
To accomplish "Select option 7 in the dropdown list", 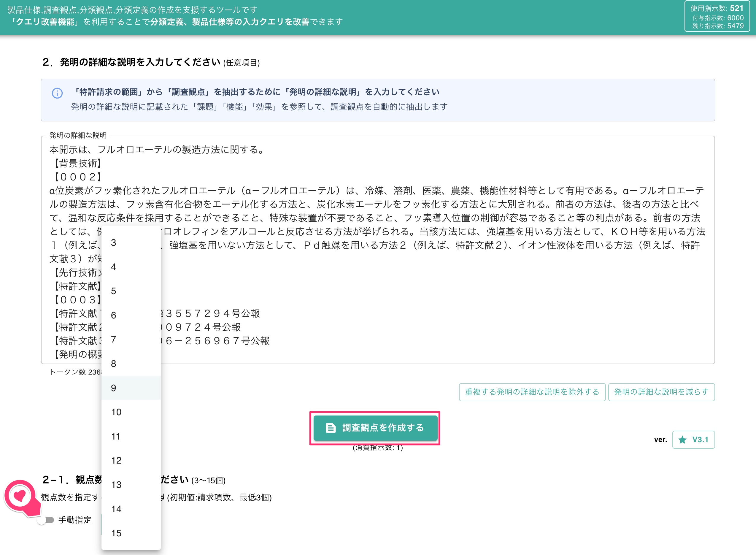I will (131, 339).
